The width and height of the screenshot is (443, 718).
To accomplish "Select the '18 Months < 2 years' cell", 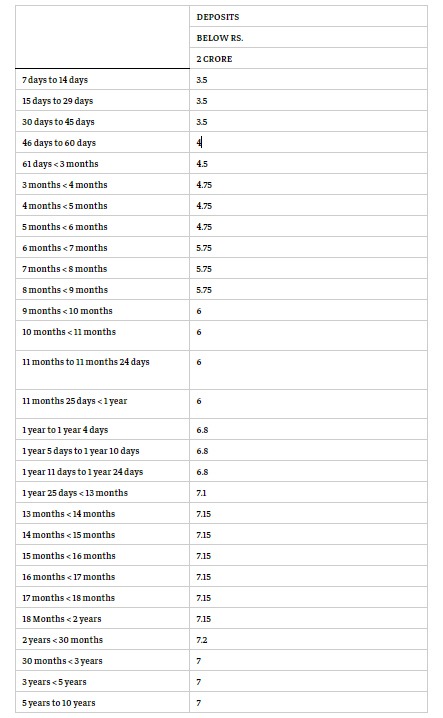I will tap(102, 619).
